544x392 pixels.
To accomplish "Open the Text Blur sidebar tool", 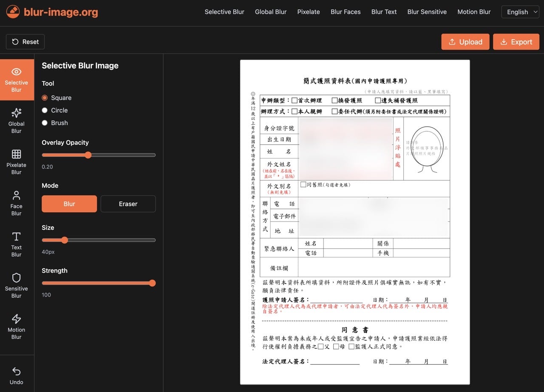I will [x=17, y=244].
